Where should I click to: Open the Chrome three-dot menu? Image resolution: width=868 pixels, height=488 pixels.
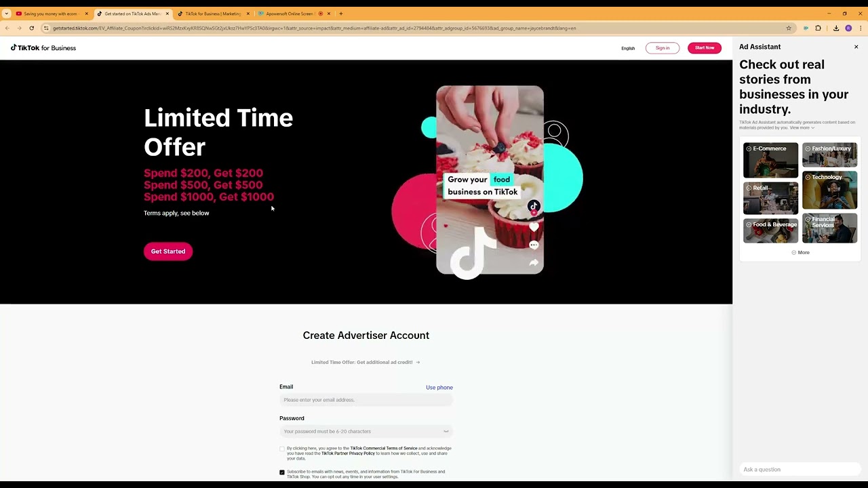click(861, 28)
